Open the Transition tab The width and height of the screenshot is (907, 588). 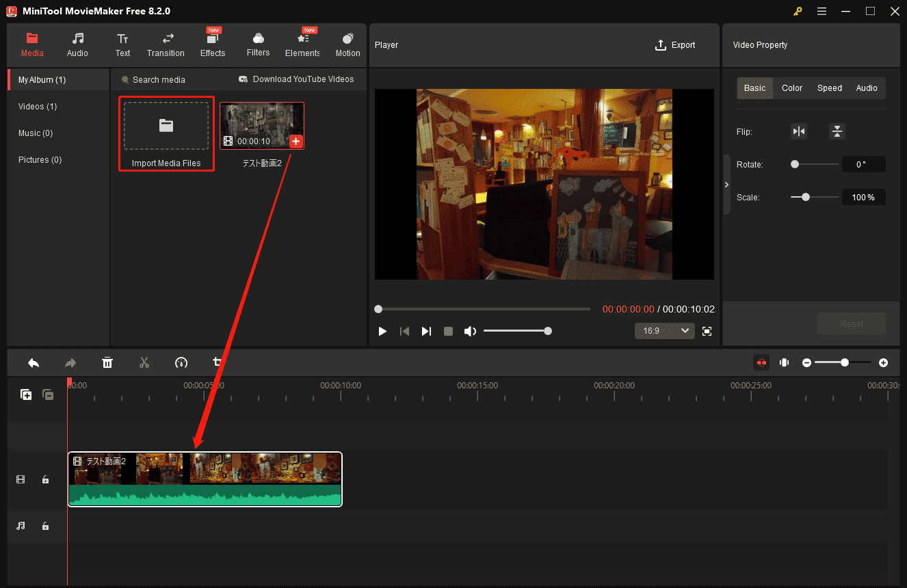coord(166,45)
